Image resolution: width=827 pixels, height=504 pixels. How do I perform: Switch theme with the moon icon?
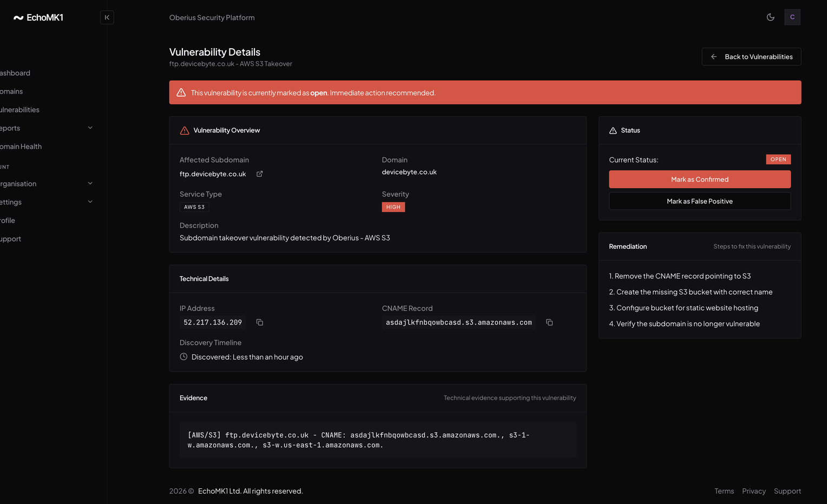pos(771,17)
